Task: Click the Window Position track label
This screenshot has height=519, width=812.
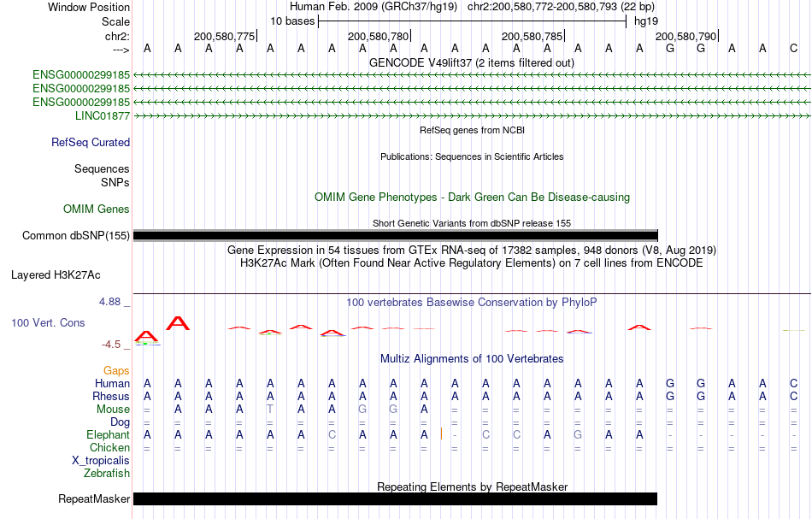Action: [x=89, y=7]
